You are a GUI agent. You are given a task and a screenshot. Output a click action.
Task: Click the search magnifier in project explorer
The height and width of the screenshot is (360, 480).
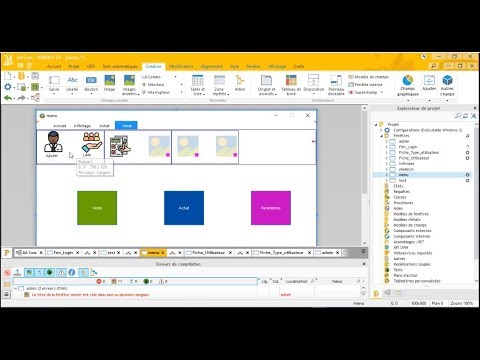click(458, 116)
